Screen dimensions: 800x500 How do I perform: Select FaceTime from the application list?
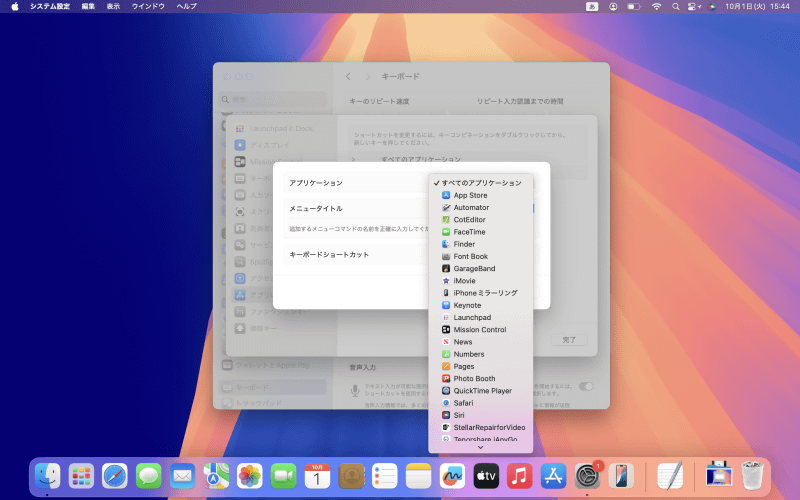click(x=481, y=232)
